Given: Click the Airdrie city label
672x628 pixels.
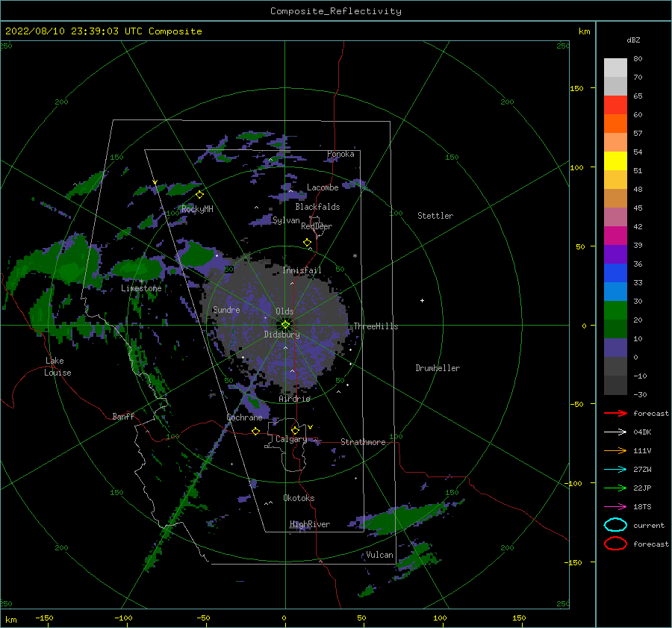Looking at the screenshot, I should click(x=294, y=399).
